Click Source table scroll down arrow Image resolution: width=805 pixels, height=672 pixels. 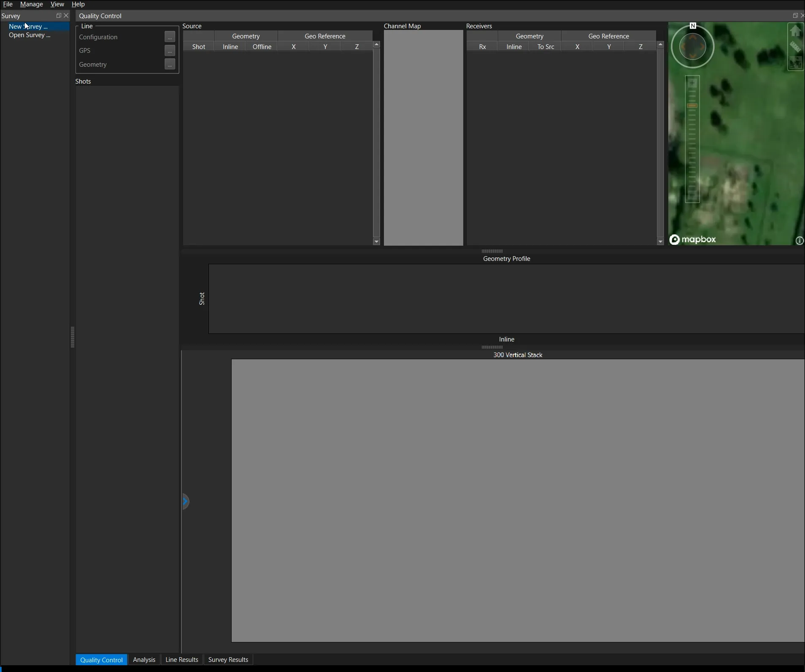pos(376,242)
